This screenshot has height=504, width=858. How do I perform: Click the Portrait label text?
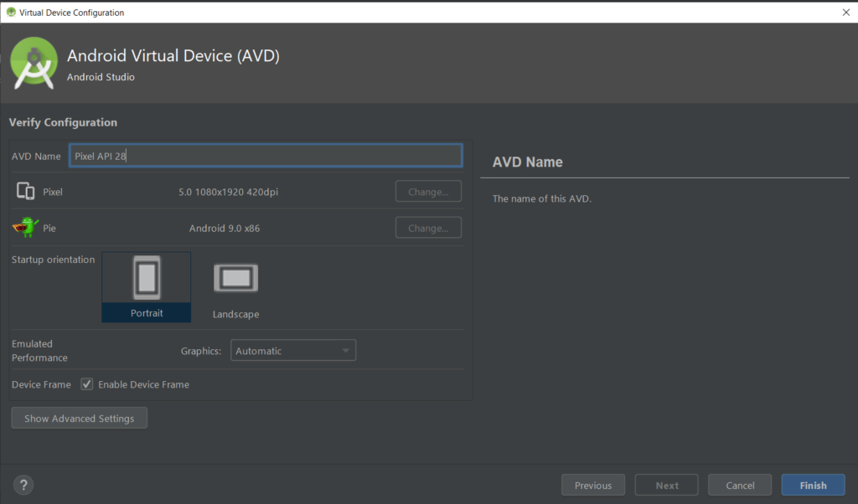coord(147,313)
